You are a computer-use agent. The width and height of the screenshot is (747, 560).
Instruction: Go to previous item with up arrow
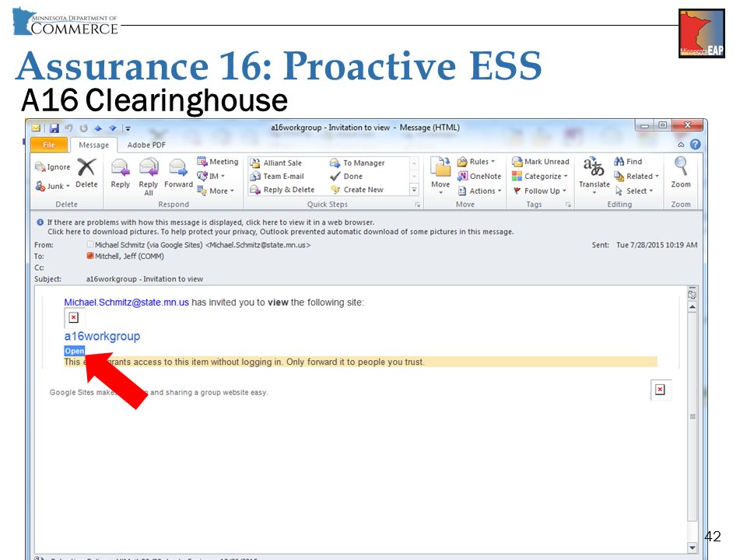98,128
